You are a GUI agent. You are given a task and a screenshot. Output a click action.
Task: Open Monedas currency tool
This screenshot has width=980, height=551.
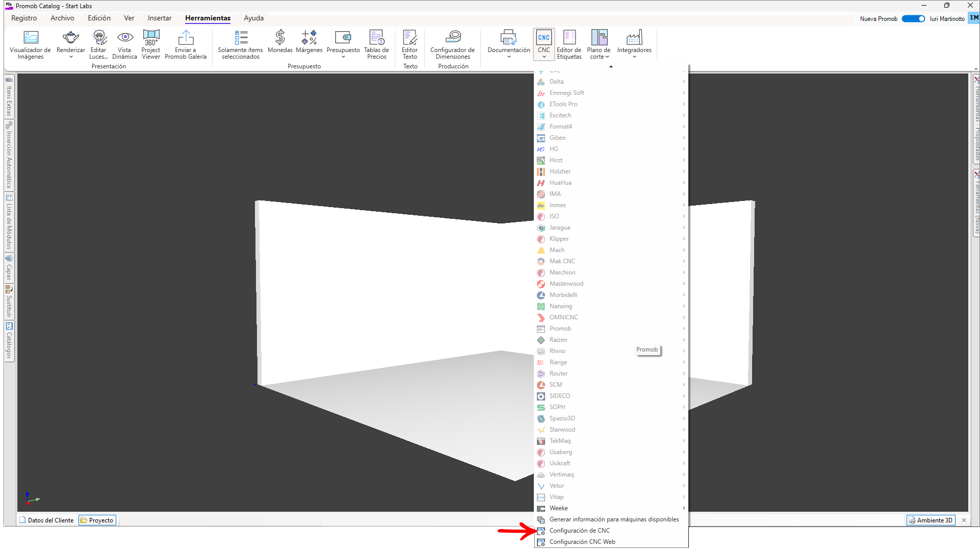(x=280, y=41)
